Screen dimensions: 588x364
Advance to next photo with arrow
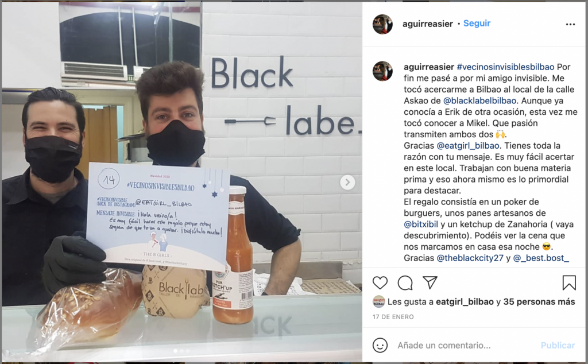point(347,183)
